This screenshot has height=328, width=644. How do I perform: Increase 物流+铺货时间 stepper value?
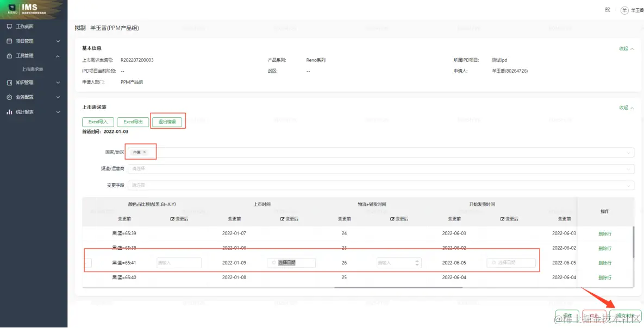[x=417, y=261]
